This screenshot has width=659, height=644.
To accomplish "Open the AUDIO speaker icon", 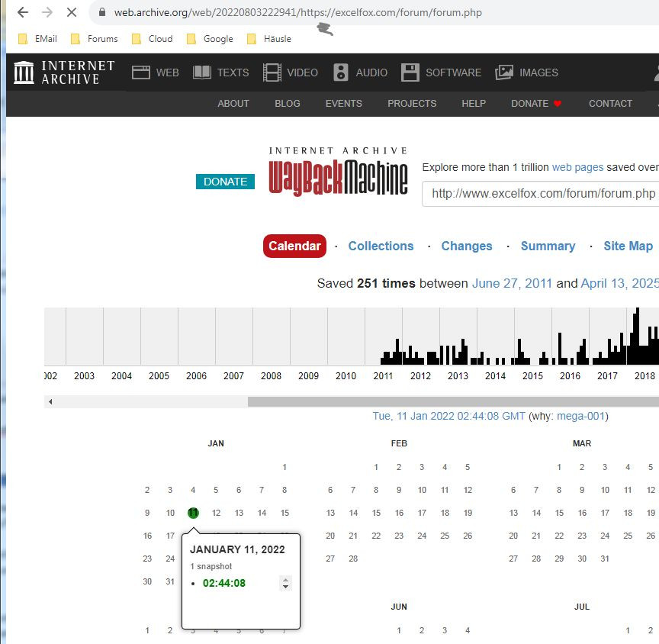I will (341, 72).
